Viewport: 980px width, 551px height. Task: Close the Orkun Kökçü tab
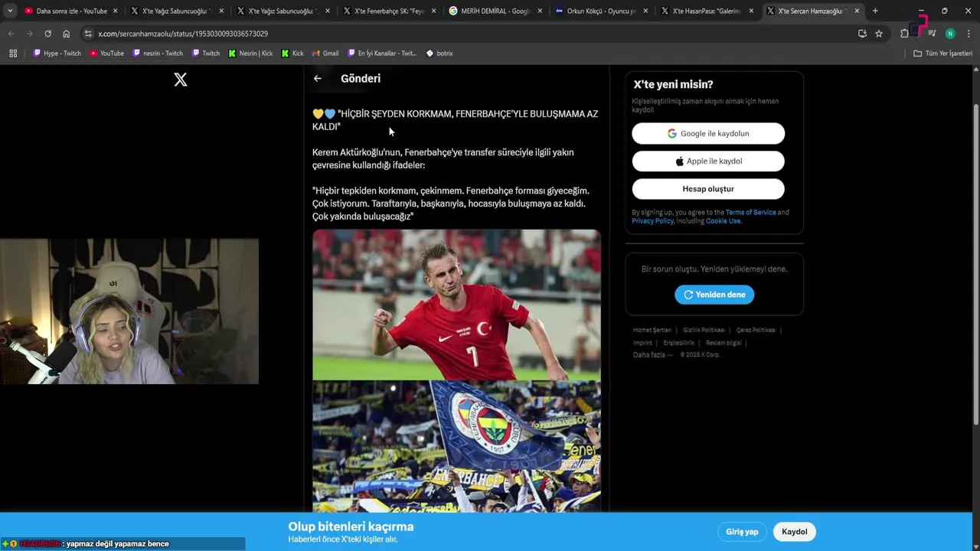[645, 11]
